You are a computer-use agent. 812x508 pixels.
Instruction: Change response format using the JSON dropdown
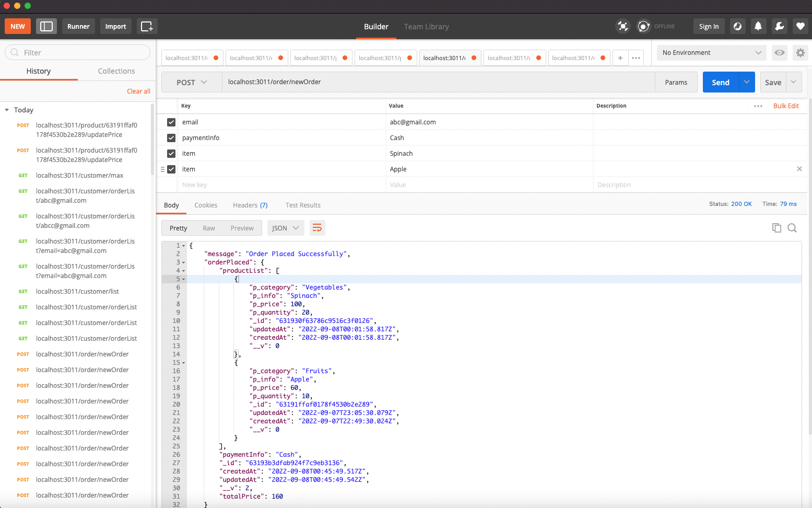(285, 227)
